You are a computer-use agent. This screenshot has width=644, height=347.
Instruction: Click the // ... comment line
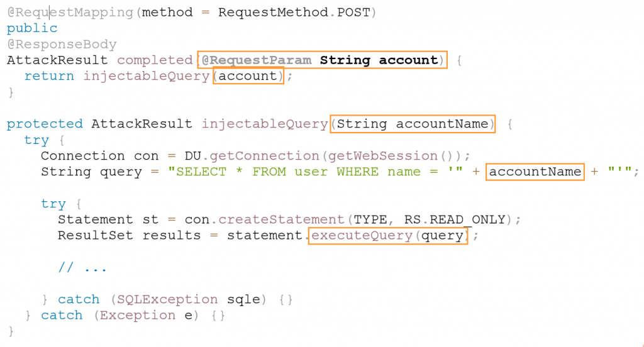[x=82, y=268]
